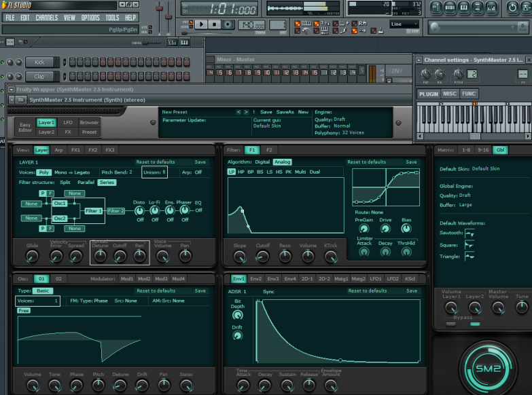Click the filter Cutoff knob

[263, 257]
